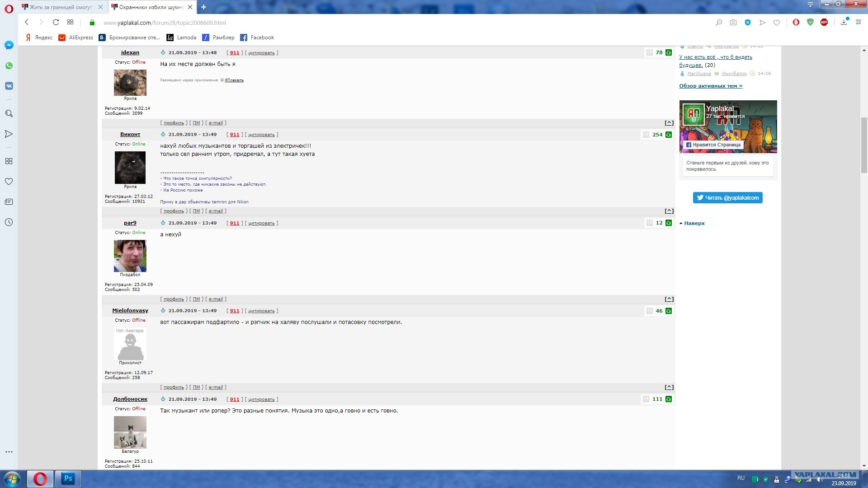This screenshot has height=488, width=868.
Task: Click the green padlock security icon
Action: pyautogui.click(x=92, y=23)
